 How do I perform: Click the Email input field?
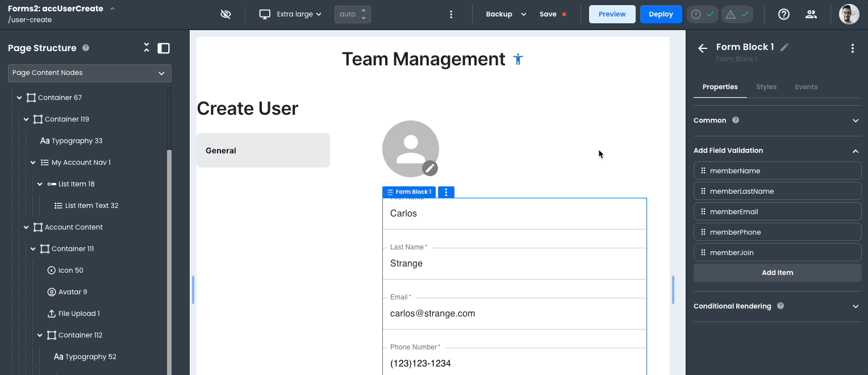tap(514, 314)
